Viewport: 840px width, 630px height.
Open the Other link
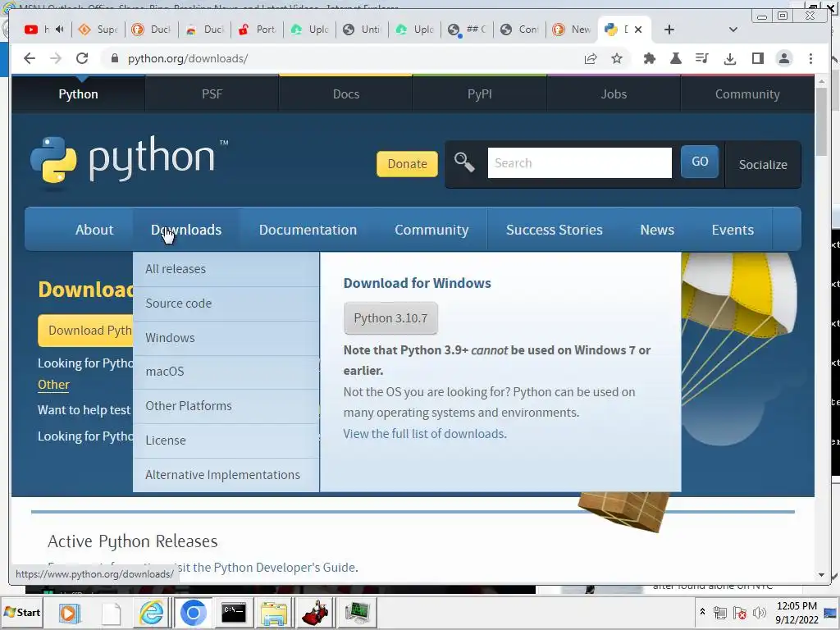coord(53,385)
